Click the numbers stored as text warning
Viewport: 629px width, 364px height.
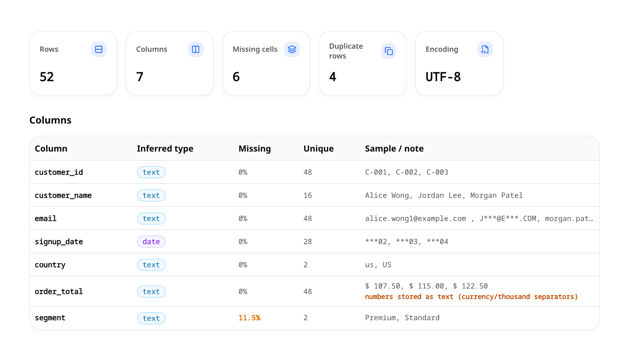tap(471, 297)
